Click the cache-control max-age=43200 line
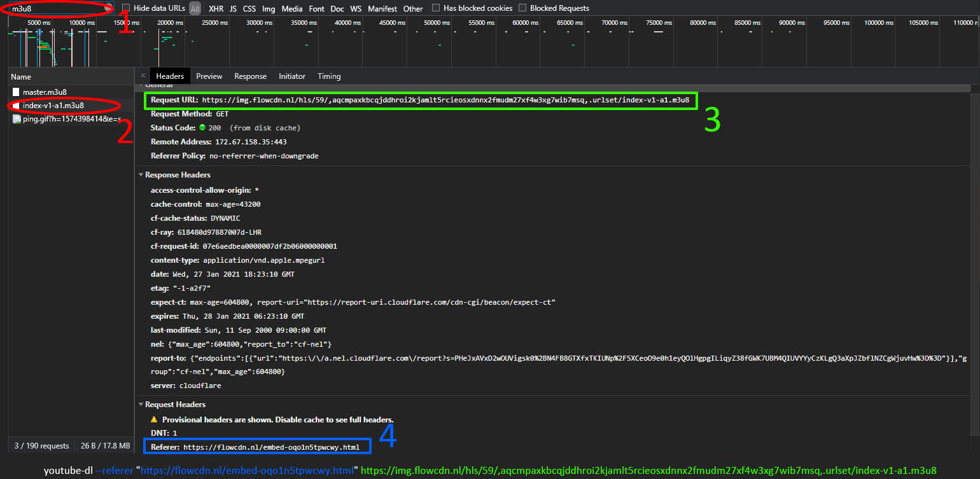 click(206, 204)
